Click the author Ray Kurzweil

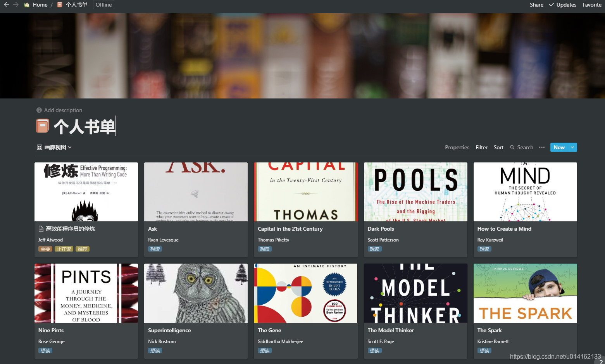click(x=490, y=240)
